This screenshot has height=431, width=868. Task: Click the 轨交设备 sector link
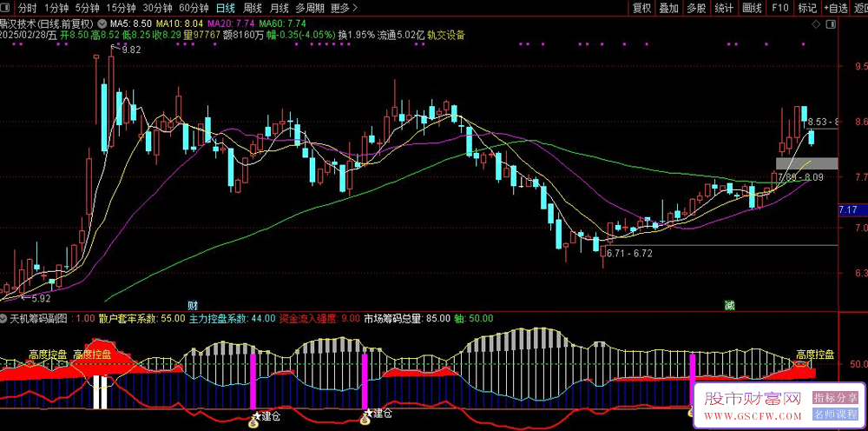pyautogui.click(x=445, y=35)
